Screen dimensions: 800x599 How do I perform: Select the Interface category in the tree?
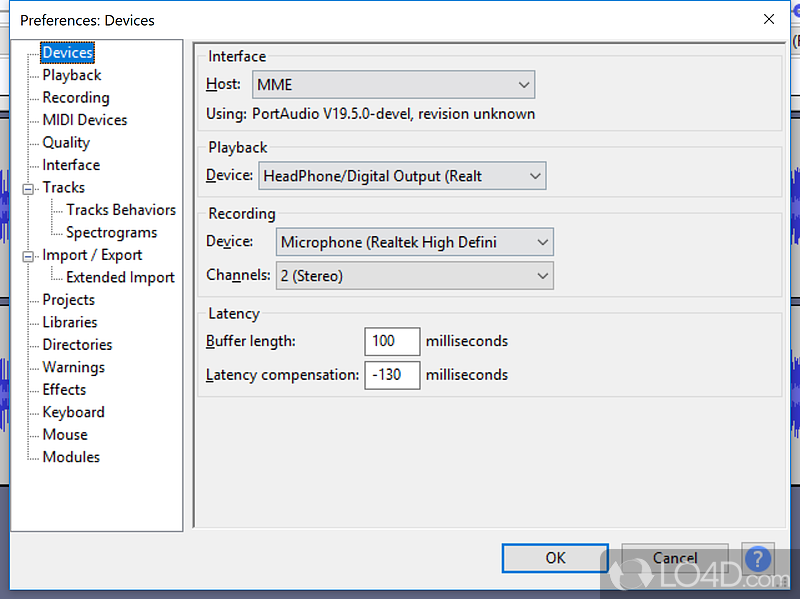pyautogui.click(x=71, y=165)
